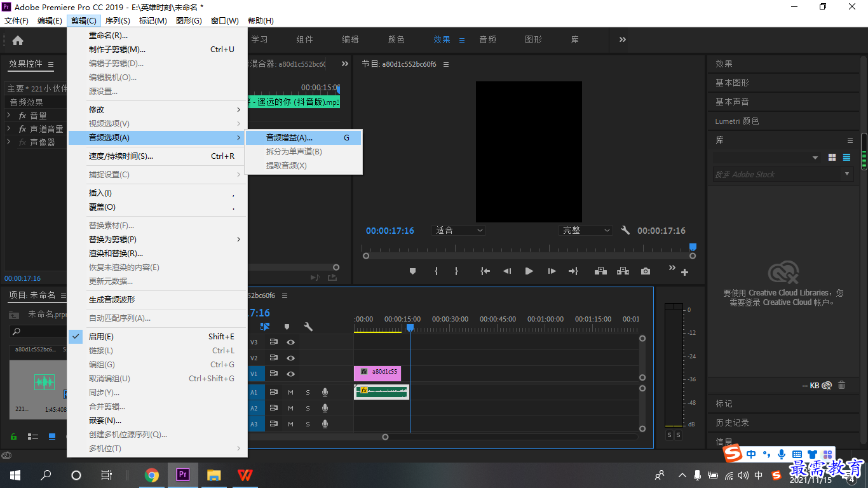Toggle linked selection in timeline
The height and width of the screenshot is (488, 868).
coord(265,327)
